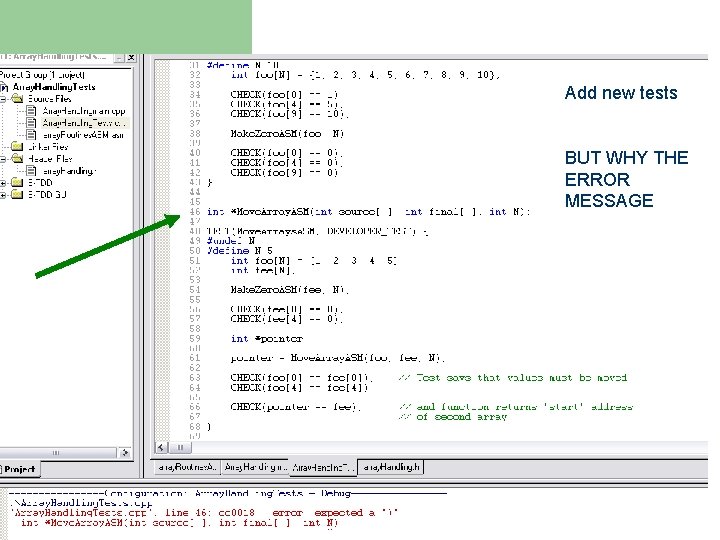Click line 66 CHECK(pointer == fee)
This screenshot has height=540, width=720.
click(295, 407)
